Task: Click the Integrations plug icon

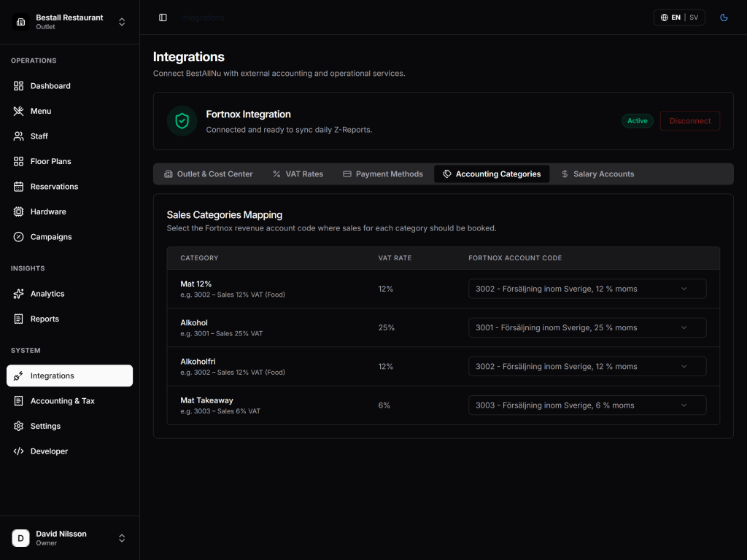Action: 18,376
